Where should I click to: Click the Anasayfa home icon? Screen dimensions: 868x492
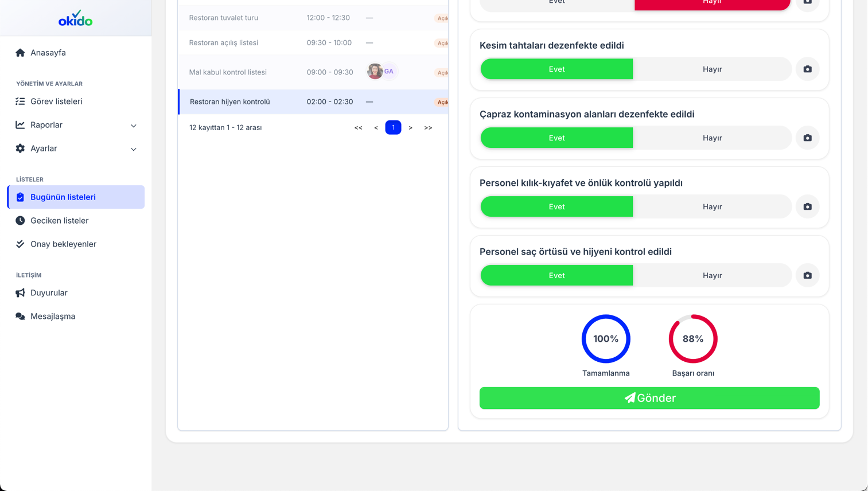(x=20, y=53)
